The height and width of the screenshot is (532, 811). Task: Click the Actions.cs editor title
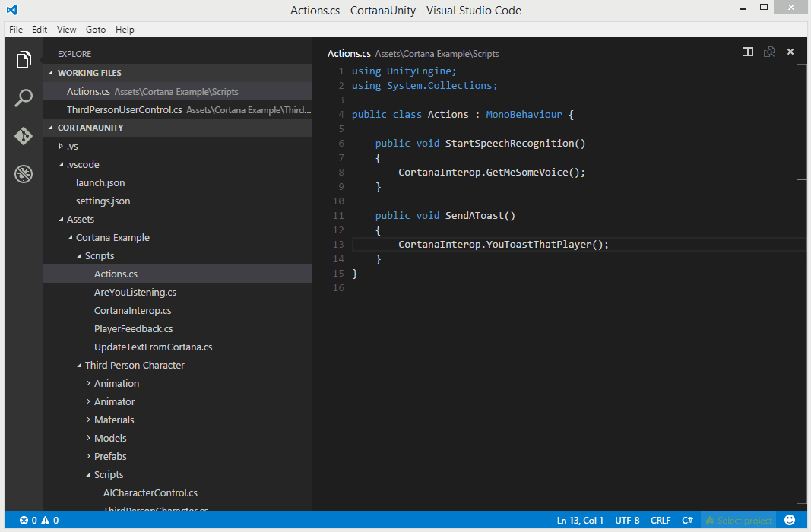pos(349,54)
